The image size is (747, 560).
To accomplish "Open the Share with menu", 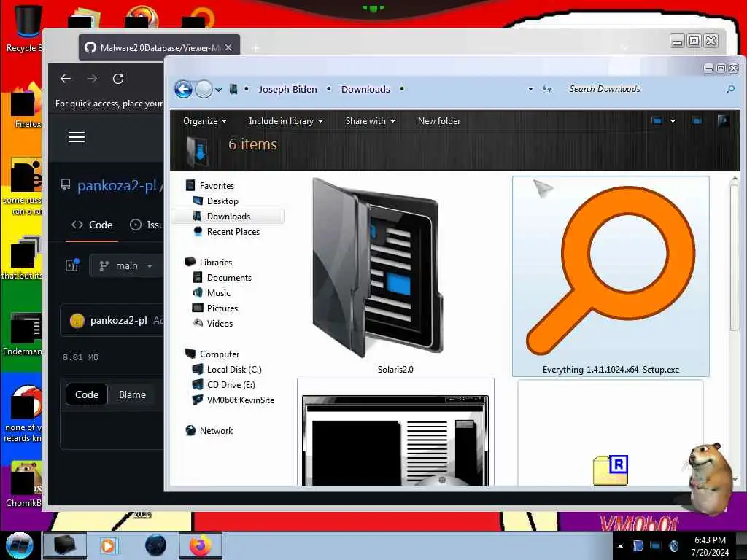I will pyautogui.click(x=370, y=121).
